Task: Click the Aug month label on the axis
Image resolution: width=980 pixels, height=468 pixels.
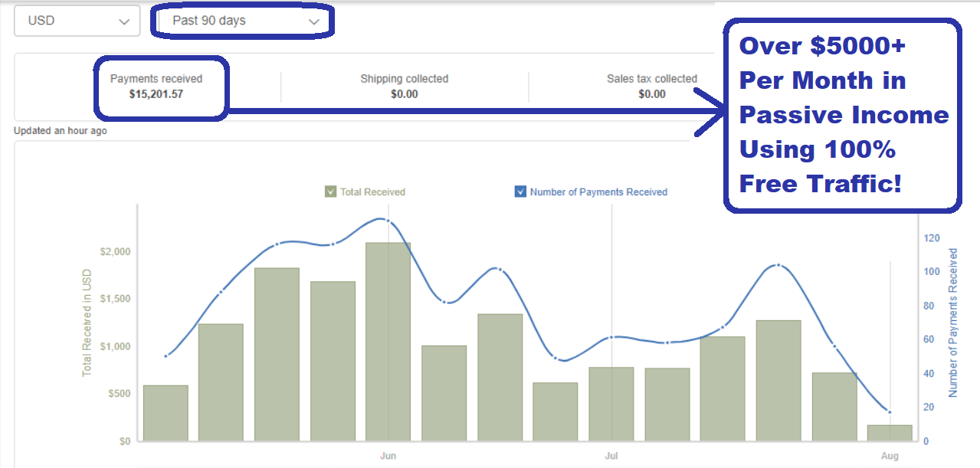Action: click(x=890, y=457)
